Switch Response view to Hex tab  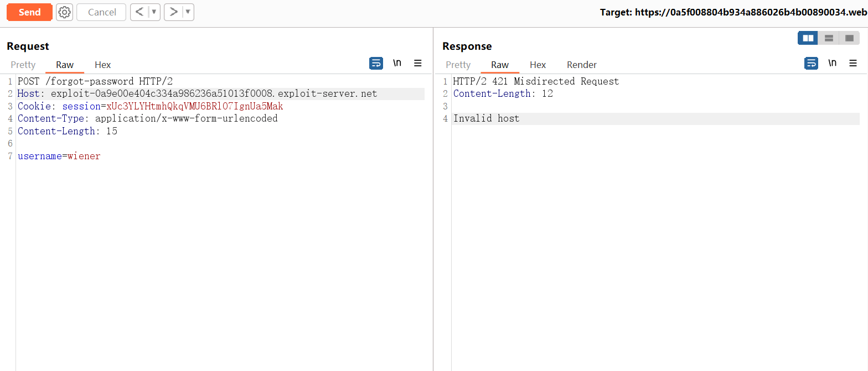coord(538,65)
